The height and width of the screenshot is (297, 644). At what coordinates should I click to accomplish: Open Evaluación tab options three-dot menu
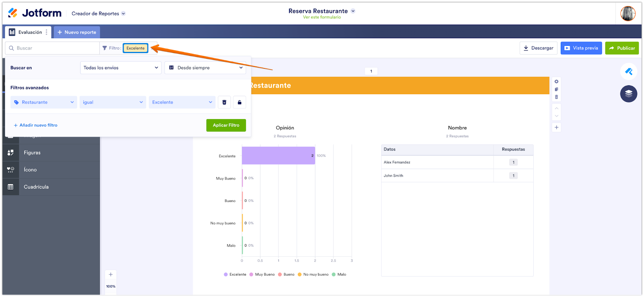coord(47,32)
